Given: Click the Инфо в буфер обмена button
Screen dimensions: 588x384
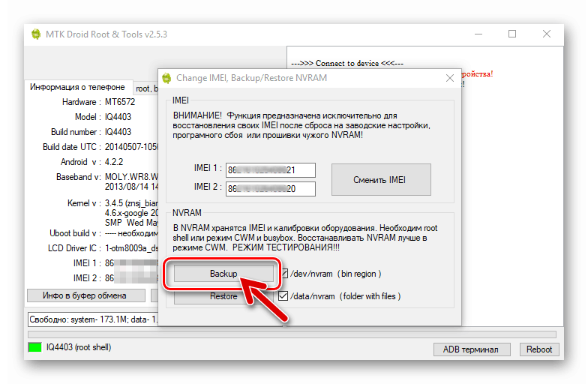Looking at the screenshot, I should [85, 295].
